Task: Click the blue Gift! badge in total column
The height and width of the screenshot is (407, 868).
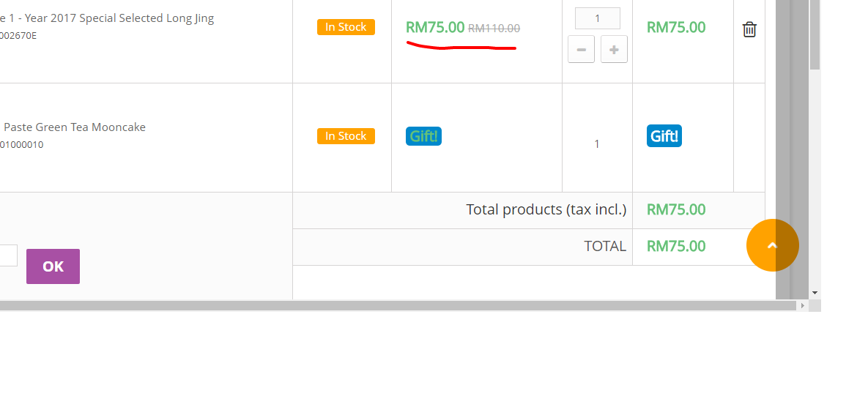Action: pyautogui.click(x=664, y=136)
